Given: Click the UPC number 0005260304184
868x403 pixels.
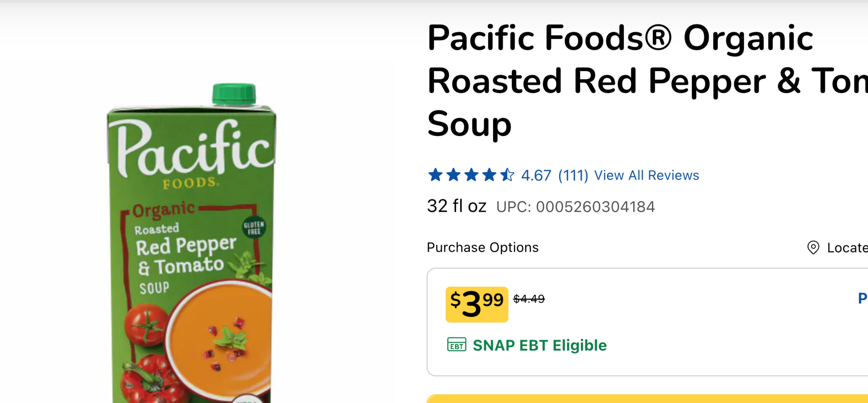Looking at the screenshot, I should point(595,207).
